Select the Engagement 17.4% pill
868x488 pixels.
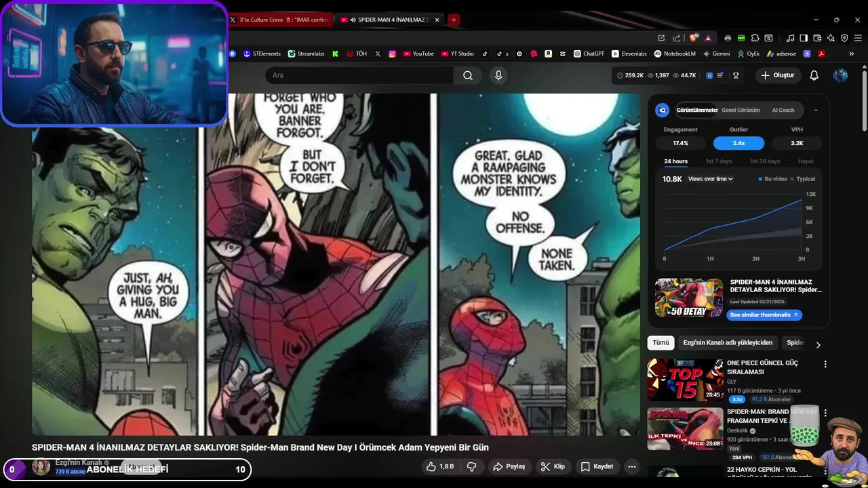pyautogui.click(x=680, y=143)
